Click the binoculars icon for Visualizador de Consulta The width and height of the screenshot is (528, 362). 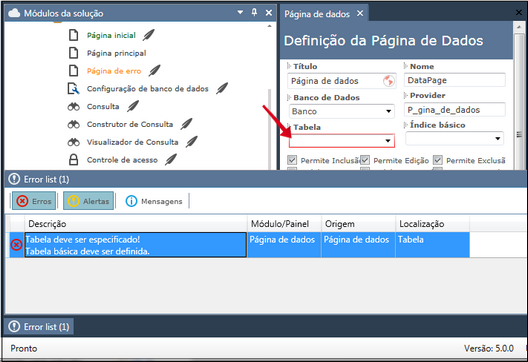pos(73,142)
